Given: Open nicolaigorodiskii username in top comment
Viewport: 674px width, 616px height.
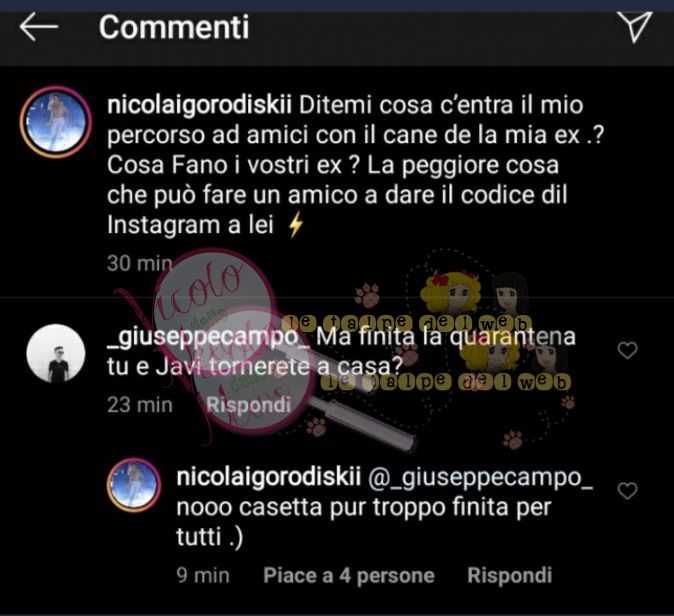Looking at the screenshot, I should pos(199,106).
